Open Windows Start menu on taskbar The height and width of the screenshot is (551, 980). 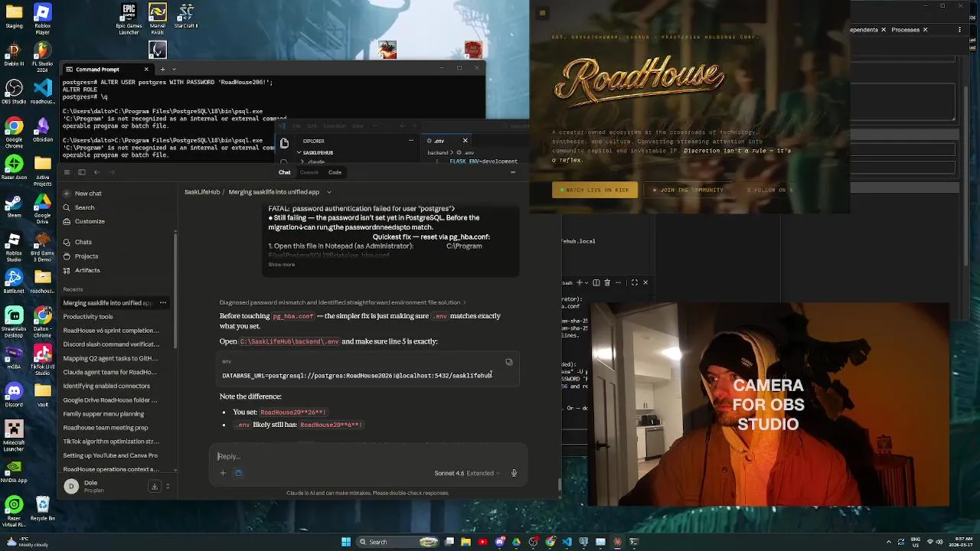[x=346, y=542]
